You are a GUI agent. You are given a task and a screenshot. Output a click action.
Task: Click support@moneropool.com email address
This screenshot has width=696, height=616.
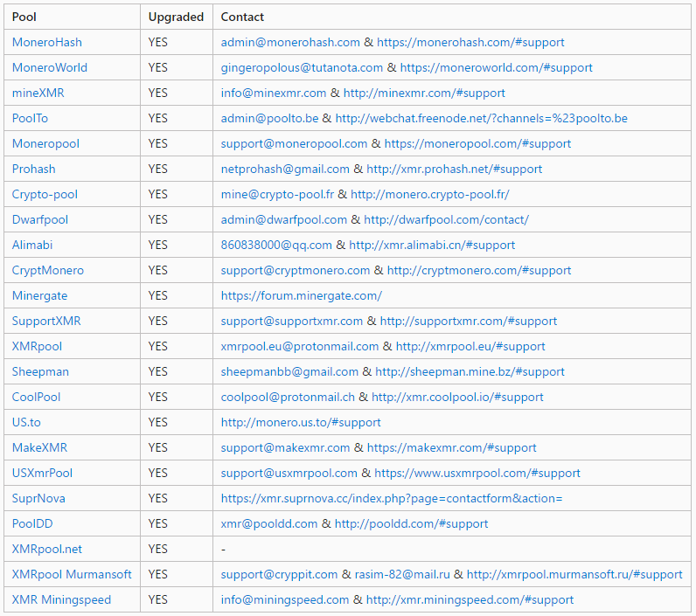coord(294,143)
